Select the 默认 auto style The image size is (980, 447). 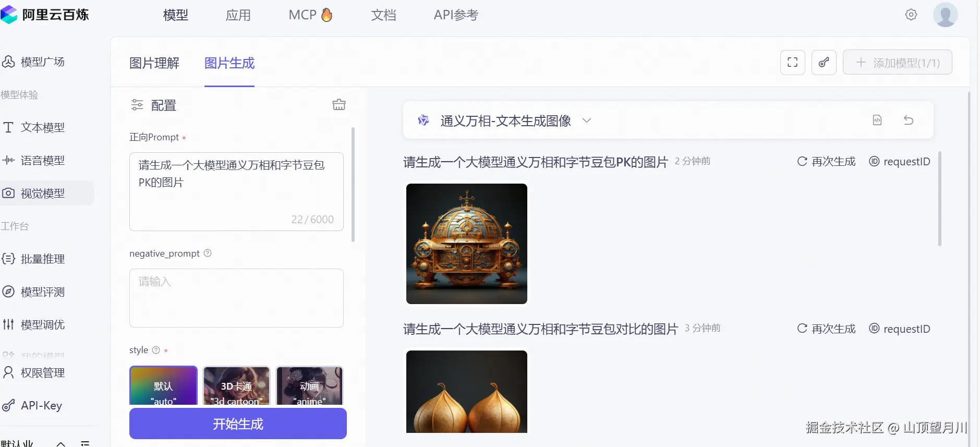(x=163, y=386)
